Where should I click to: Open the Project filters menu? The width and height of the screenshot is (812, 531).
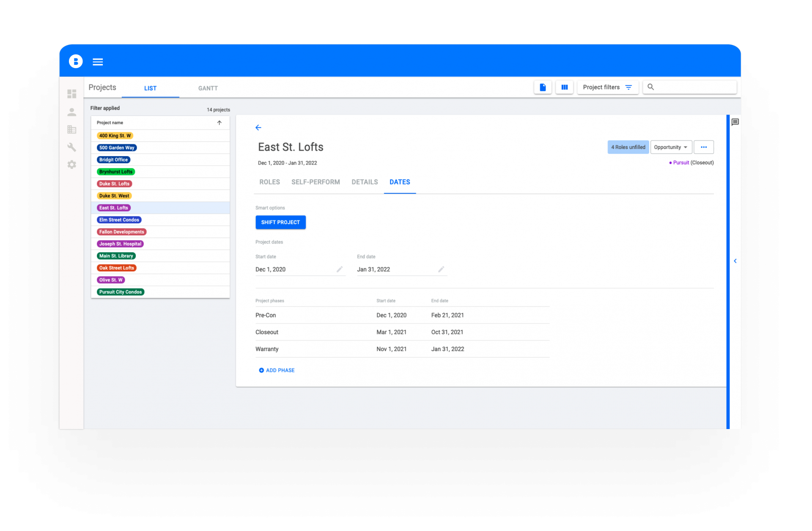[607, 87]
